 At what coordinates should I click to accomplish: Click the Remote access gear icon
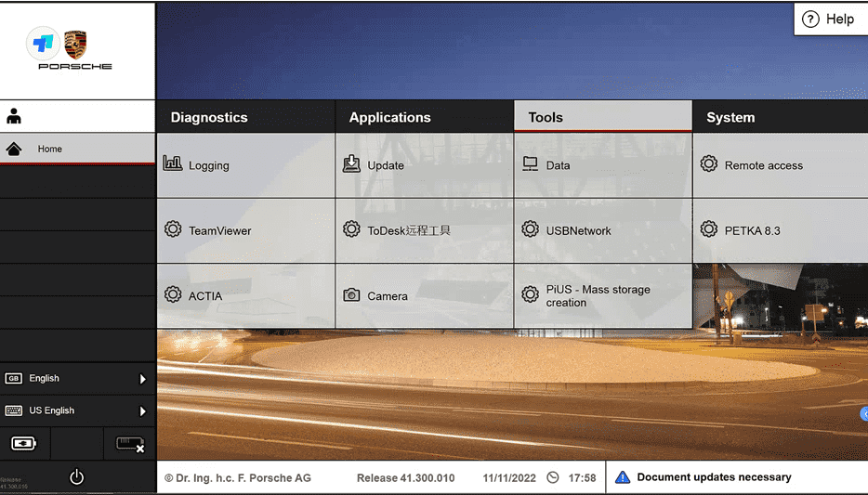coord(709,163)
